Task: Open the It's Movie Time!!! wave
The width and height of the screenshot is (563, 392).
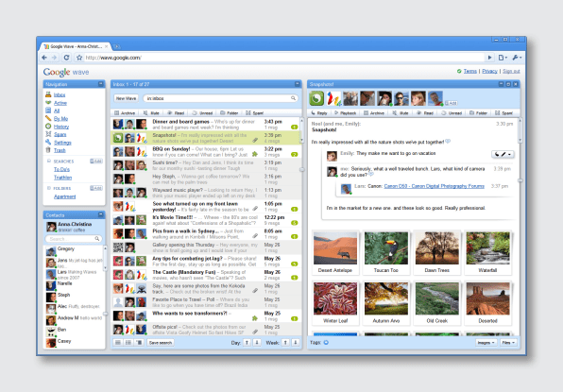Action: 206,220
